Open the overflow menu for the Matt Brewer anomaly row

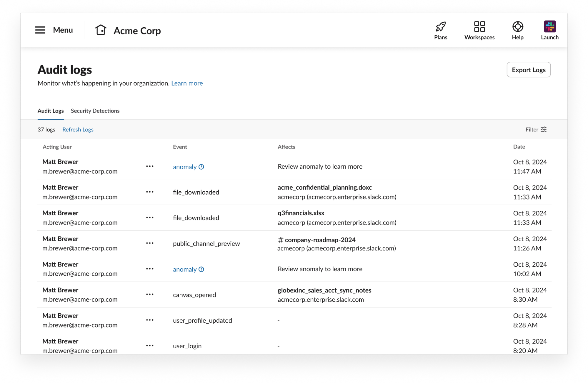click(150, 166)
